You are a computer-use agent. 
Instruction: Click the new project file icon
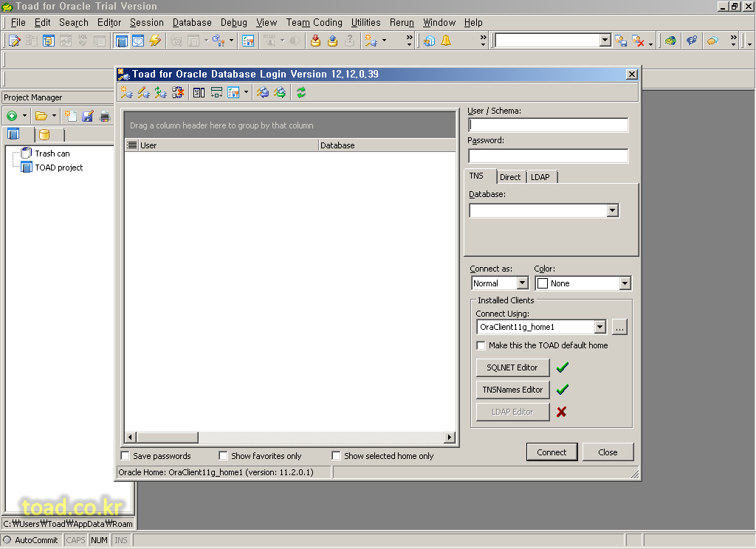coord(71,116)
